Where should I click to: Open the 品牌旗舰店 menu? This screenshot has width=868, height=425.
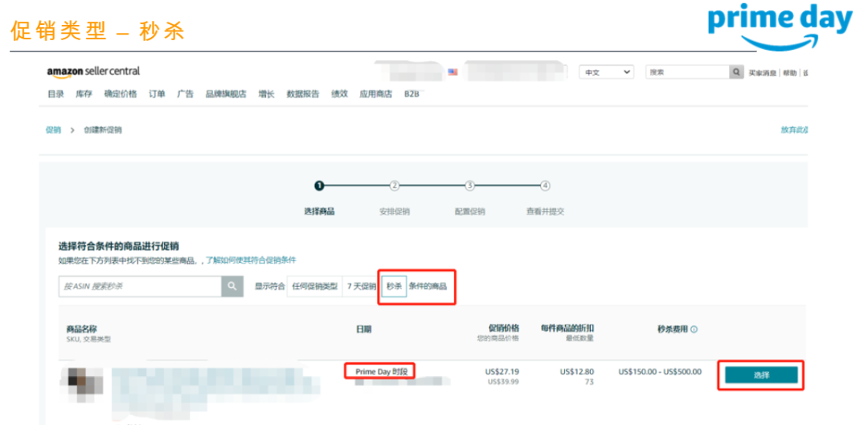coord(226,94)
